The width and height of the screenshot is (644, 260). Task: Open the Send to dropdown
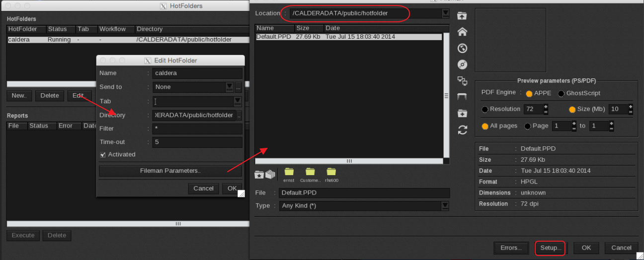(229, 87)
